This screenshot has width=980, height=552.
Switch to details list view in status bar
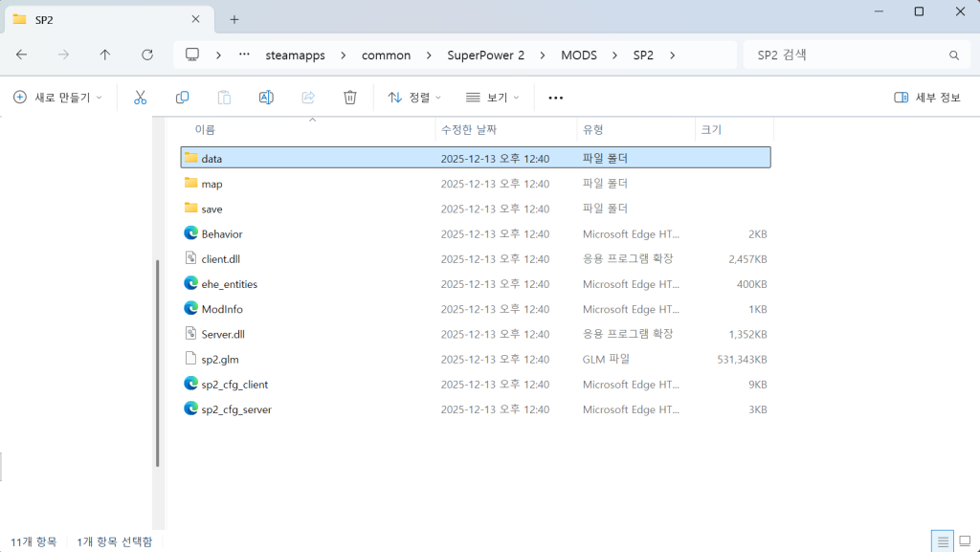pos(943,541)
